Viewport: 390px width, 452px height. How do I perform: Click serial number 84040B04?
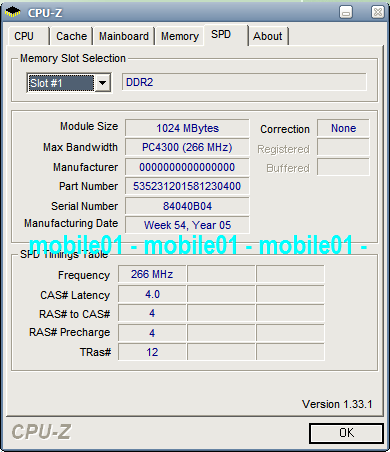pos(187,206)
